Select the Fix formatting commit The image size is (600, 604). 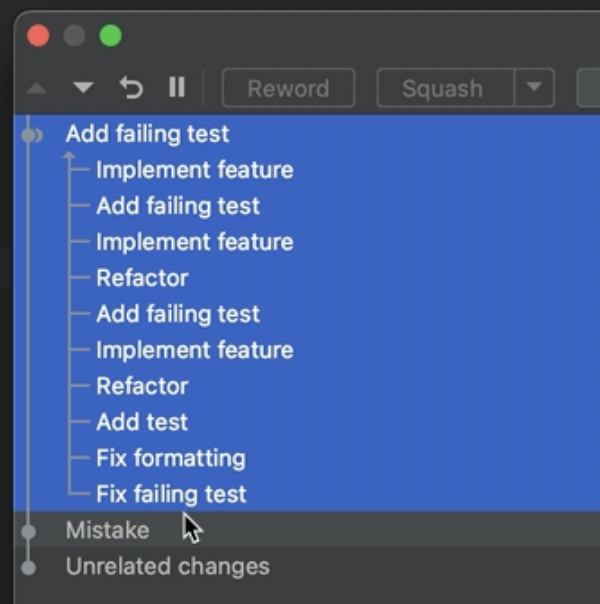(x=171, y=458)
